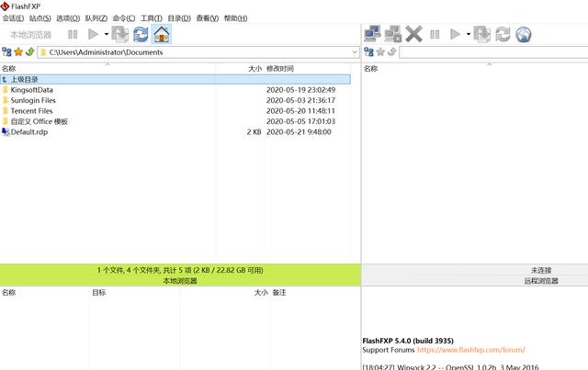Select the 上级目录 row
The height and width of the screenshot is (370, 588).
pyautogui.click(x=175, y=79)
